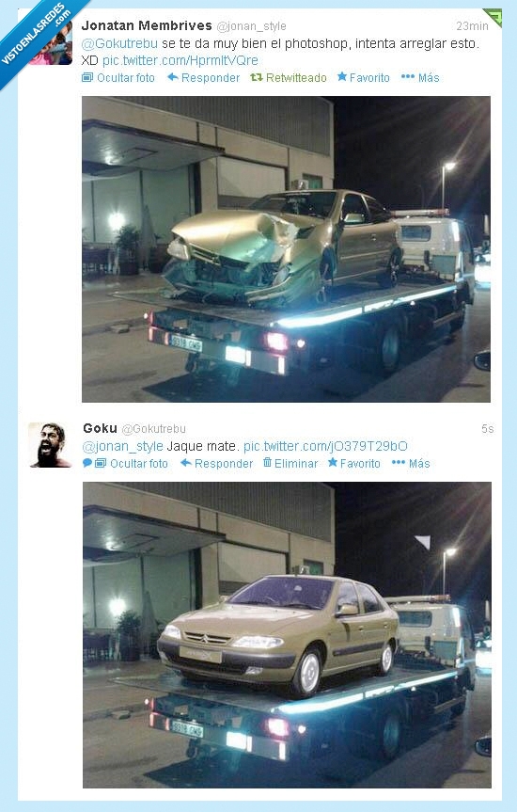Click the Eliminar trash icon in Goku's tweet
Screen dimensions: 517x812
pyautogui.click(x=267, y=462)
